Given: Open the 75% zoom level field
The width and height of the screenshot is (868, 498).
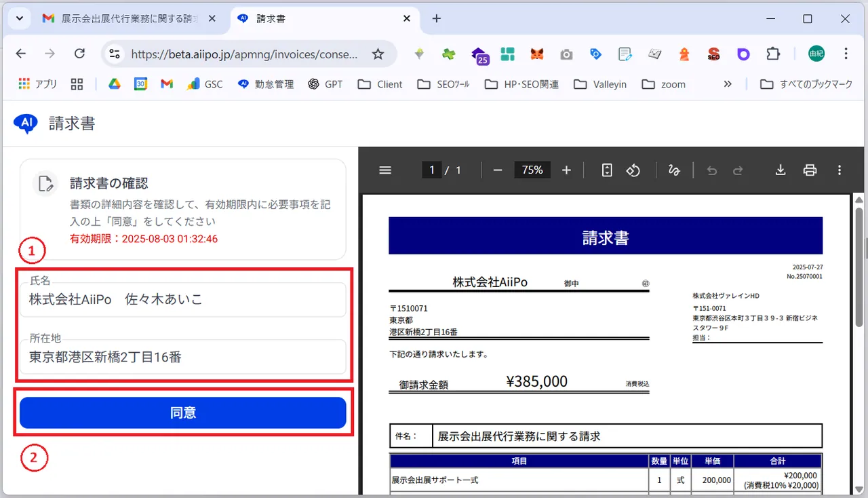Looking at the screenshot, I should pyautogui.click(x=532, y=170).
